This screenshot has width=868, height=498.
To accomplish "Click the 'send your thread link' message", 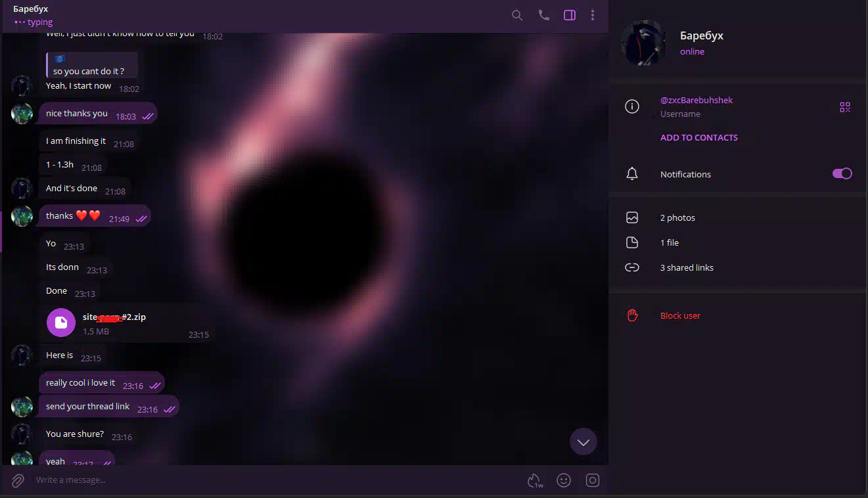I will (109, 407).
